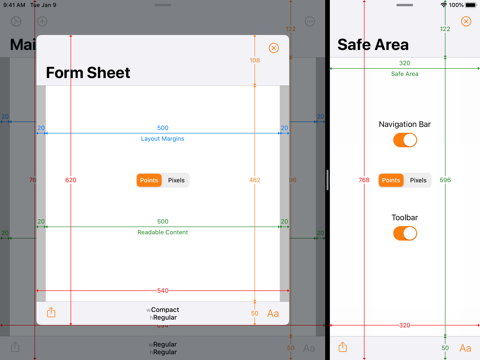480x360 pixels.
Task: Tap the Aa text size icon in Form Sheet
Action: 273,313
